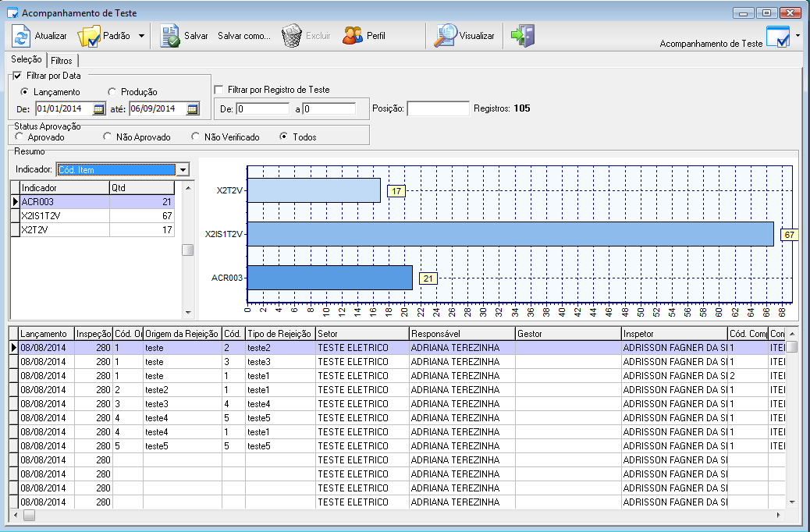The height and width of the screenshot is (532, 810).
Task: Open the Padrão dropdown arrow
Action: (141, 36)
